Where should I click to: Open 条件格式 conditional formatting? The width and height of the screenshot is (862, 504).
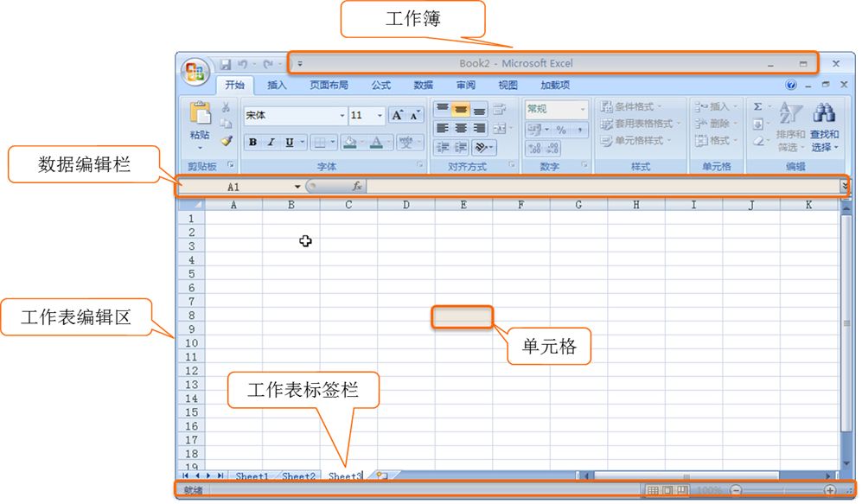(630, 106)
